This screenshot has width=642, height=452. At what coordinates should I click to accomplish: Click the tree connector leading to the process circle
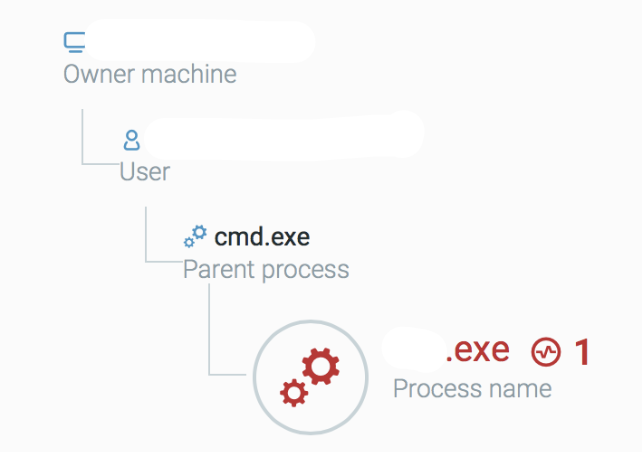[227, 330]
